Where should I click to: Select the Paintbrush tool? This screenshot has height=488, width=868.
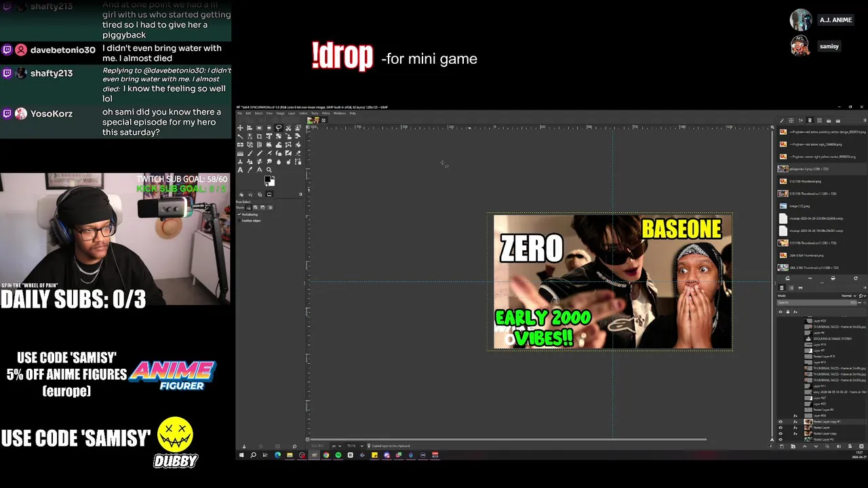(x=250, y=153)
